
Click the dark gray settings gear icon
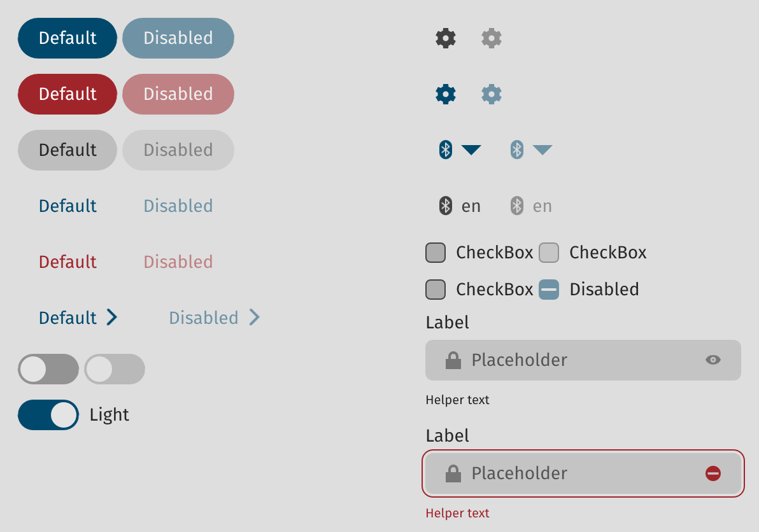point(445,38)
